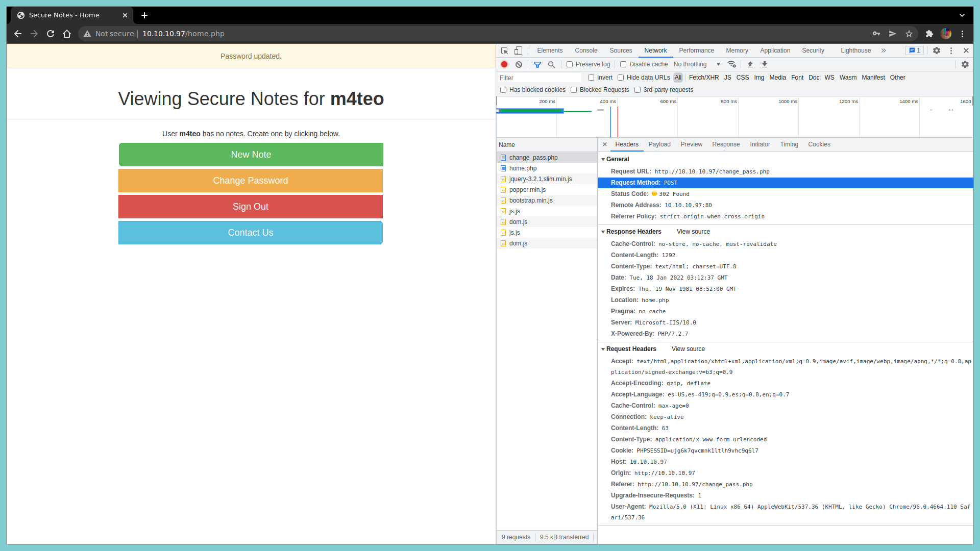Switch to the Console tab
980x551 pixels.
pyautogui.click(x=585, y=51)
